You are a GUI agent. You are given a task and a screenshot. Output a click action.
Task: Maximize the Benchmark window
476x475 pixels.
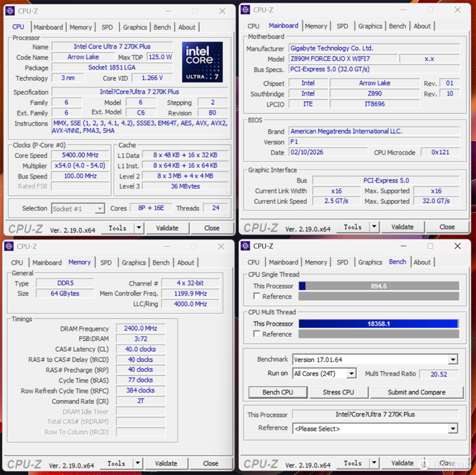[x=430, y=246]
